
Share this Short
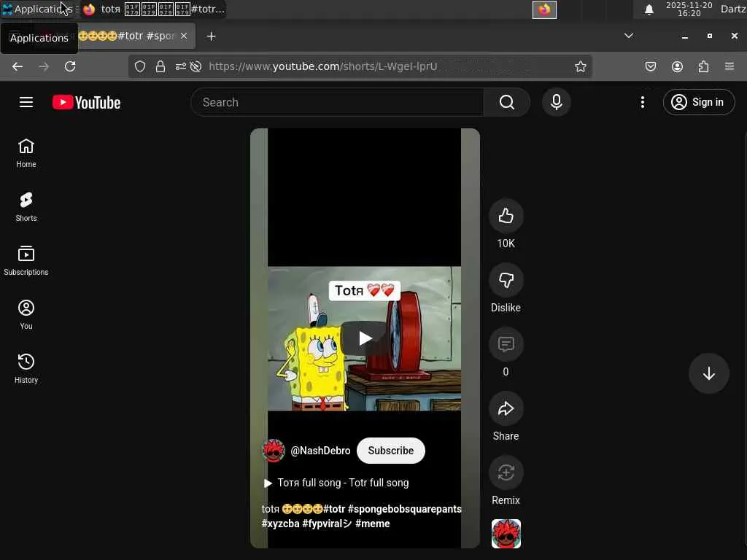click(x=506, y=408)
